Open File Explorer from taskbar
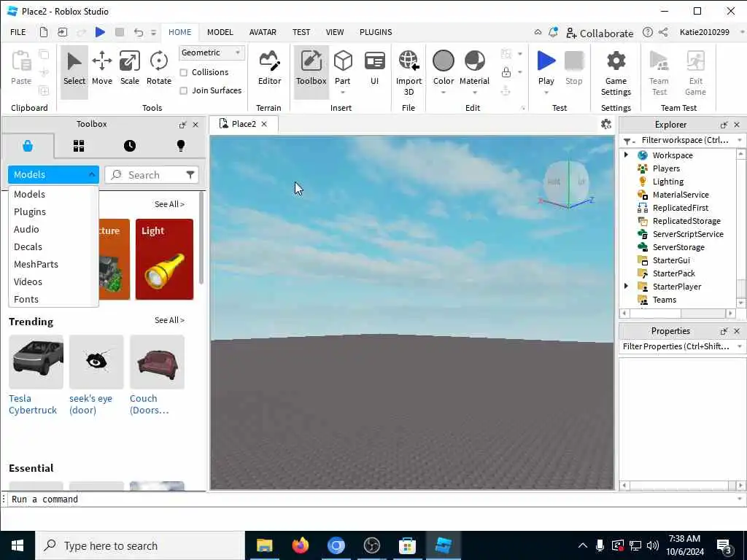The height and width of the screenshot is (560, 747). click(264, 545)
